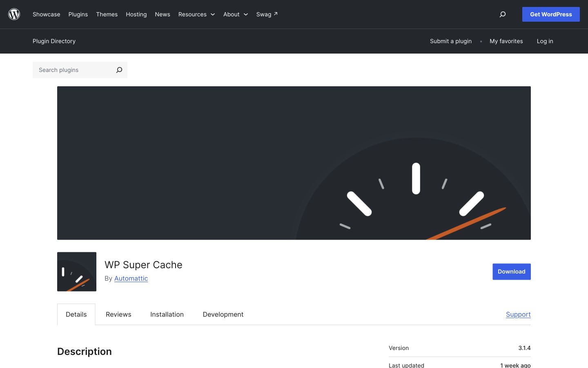Click the WordPress logo icon

[14, 14]
